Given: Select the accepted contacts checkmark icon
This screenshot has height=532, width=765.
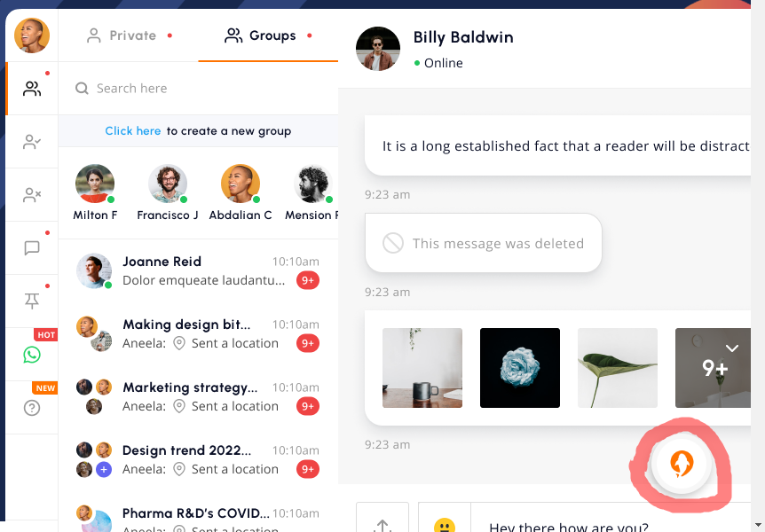Looking at the screenshot, I should tap(32, 141).
